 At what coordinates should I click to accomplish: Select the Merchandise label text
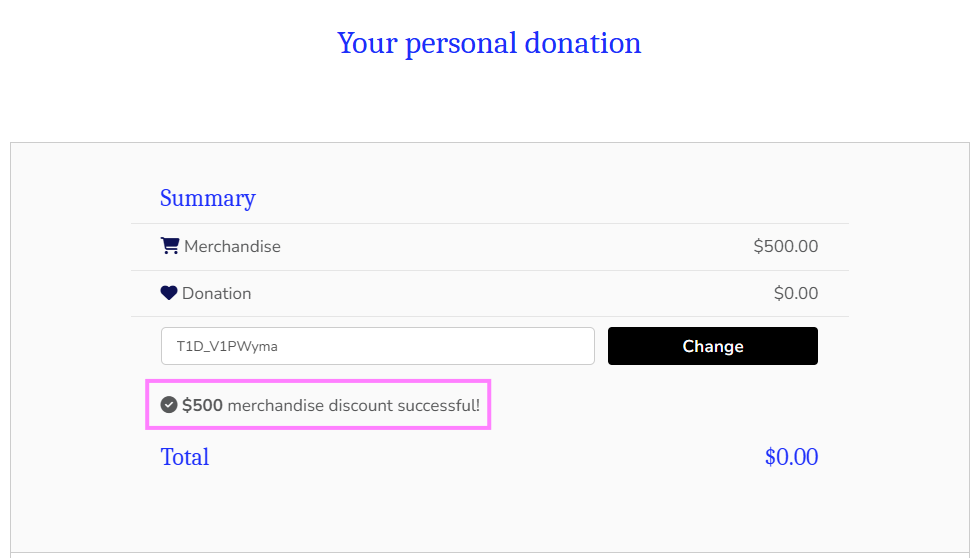tap(232, 246)
